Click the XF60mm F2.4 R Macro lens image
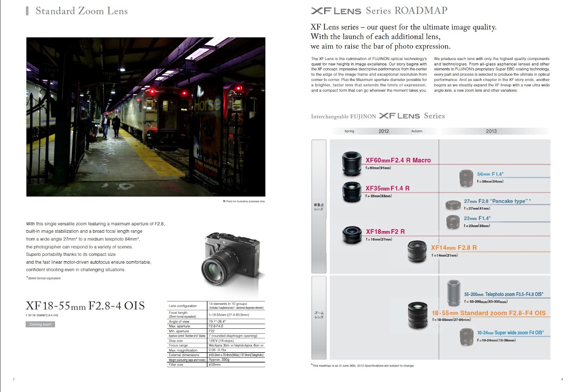Viewport: 575px width, 392px height. pos(351,164)
